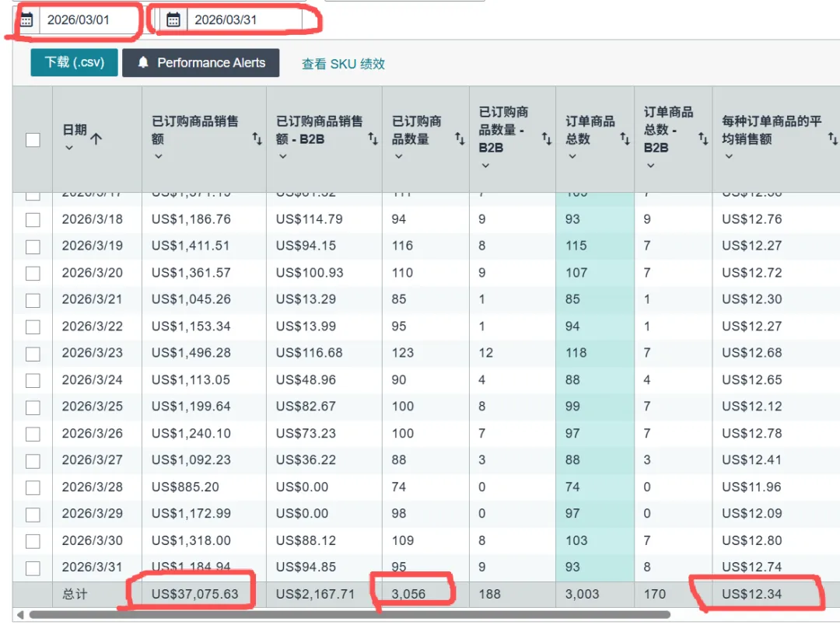Screen dimensions: 840x625
Task: Toggle the checkbox for the 2026/3/30 row
Action: [x=33, y=541]
